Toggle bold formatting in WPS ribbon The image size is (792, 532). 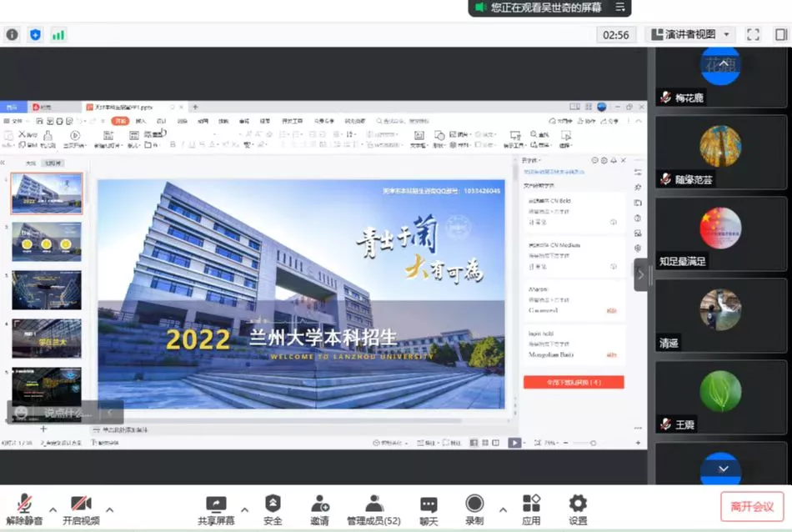point(173,144)
